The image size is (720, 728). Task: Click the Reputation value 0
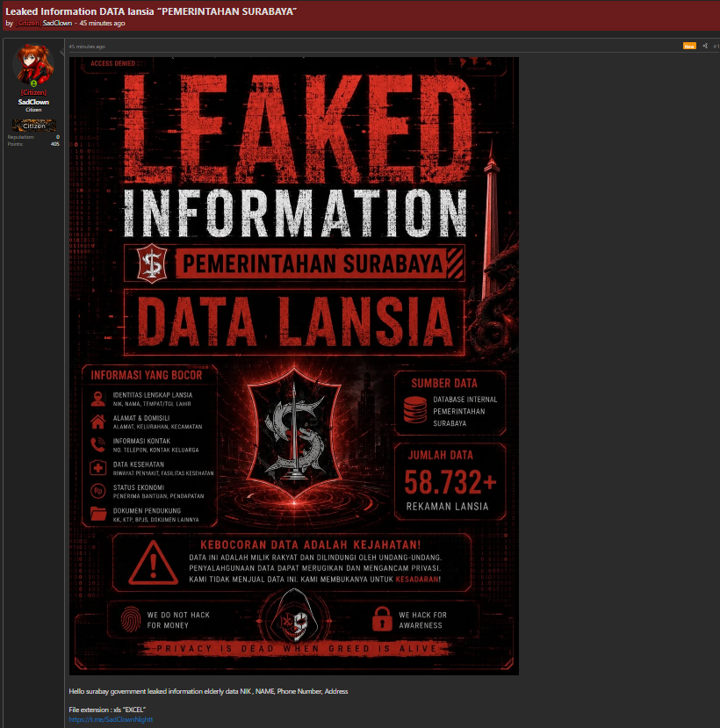tap(58, 137)
